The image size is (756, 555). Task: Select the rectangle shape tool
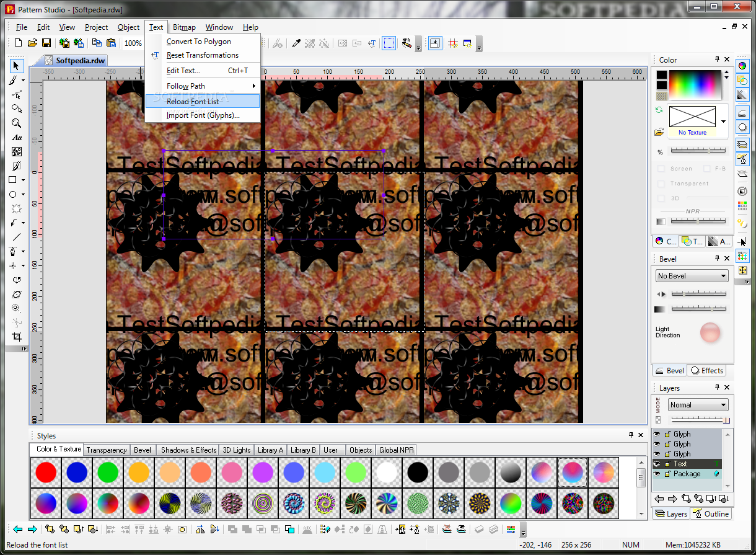tap(14, 180)
